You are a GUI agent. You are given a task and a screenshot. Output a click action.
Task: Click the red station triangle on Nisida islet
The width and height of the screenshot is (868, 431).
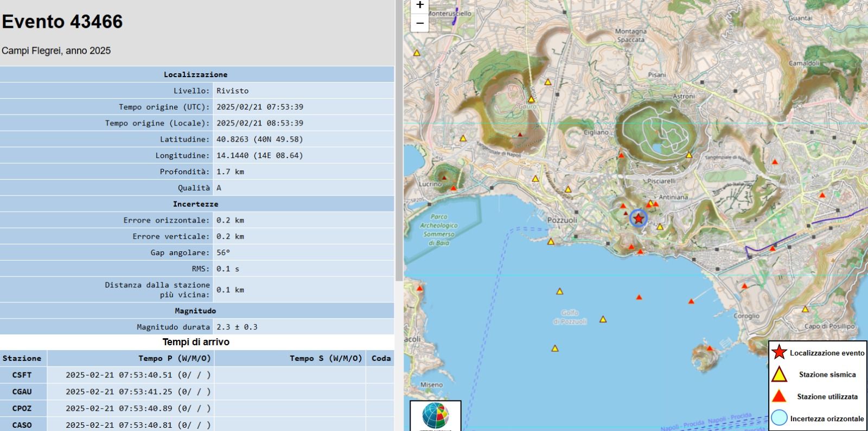coord(709,348)
